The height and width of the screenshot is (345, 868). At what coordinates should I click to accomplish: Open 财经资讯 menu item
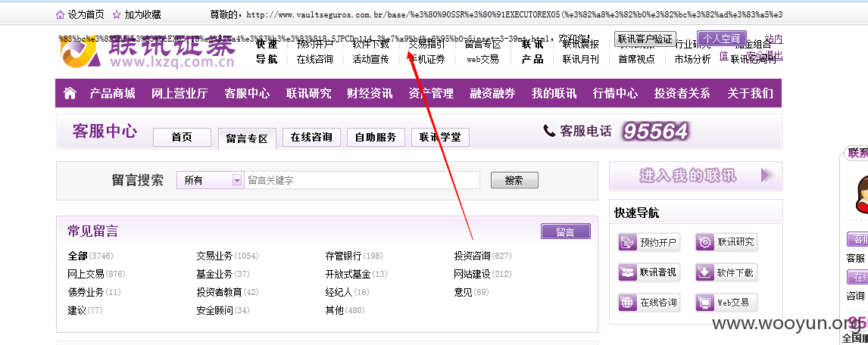point(370,94)
